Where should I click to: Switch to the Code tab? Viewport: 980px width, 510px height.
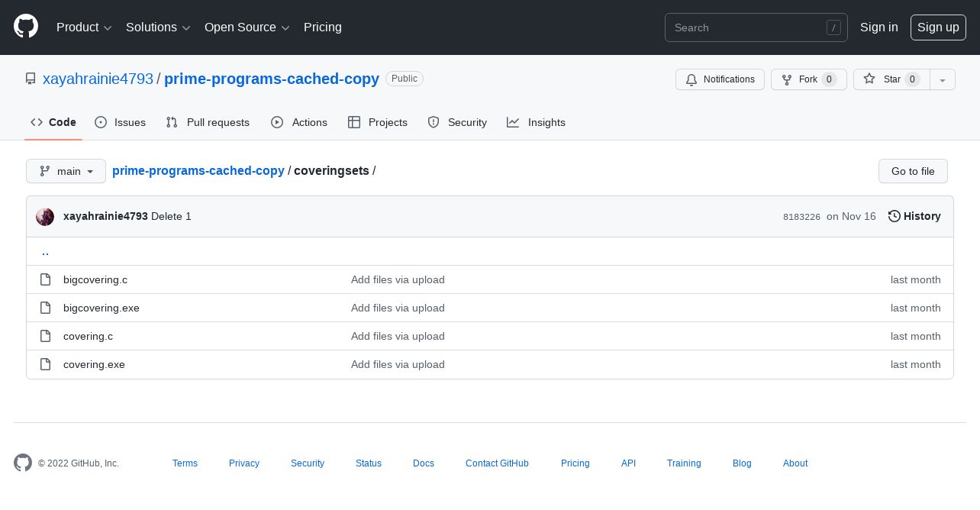[53, 122]
